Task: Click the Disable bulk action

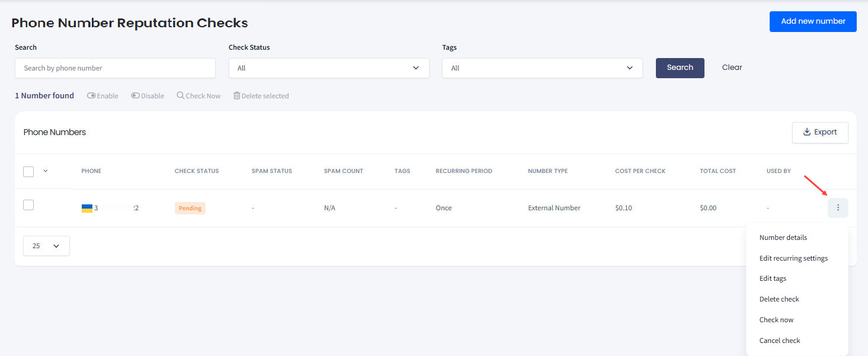Action: tap(148, 96)
